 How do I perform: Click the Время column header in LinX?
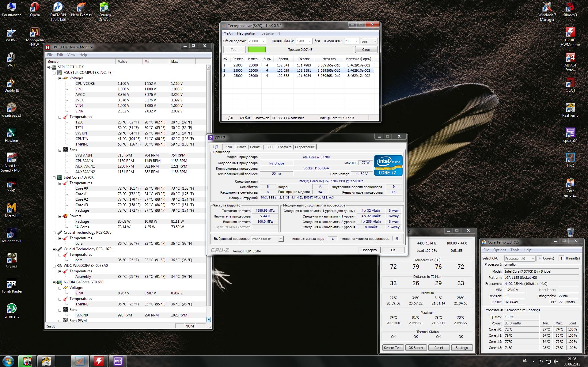[x=283, y=59]
